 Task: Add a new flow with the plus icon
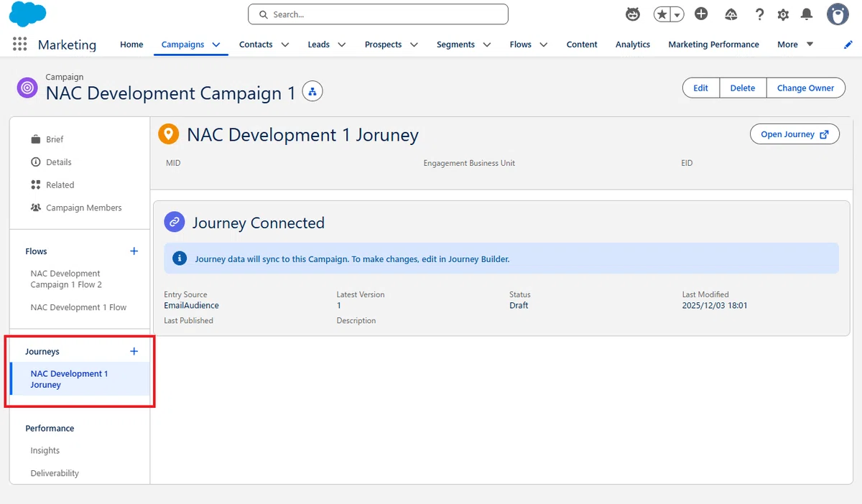pyautogui.click(x=134, y=251)
